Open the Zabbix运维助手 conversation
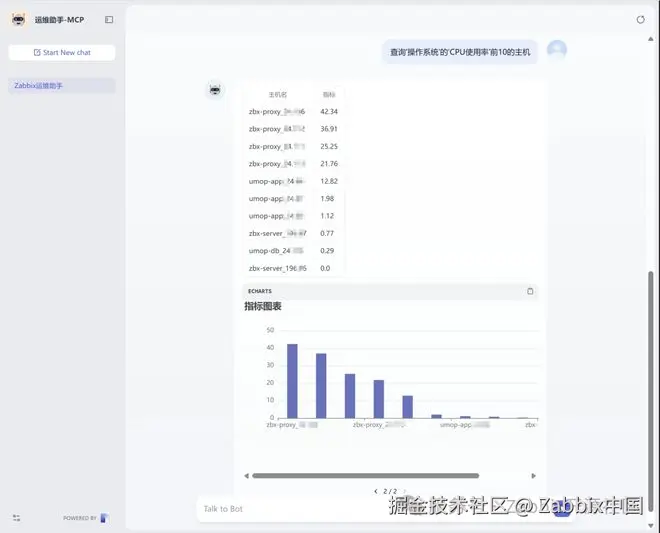Screen dimensions: 660x533 point(62,85)
